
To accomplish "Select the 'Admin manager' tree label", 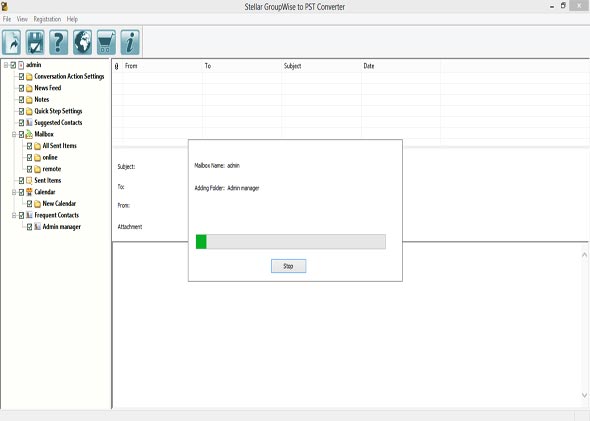I will 62,227.
